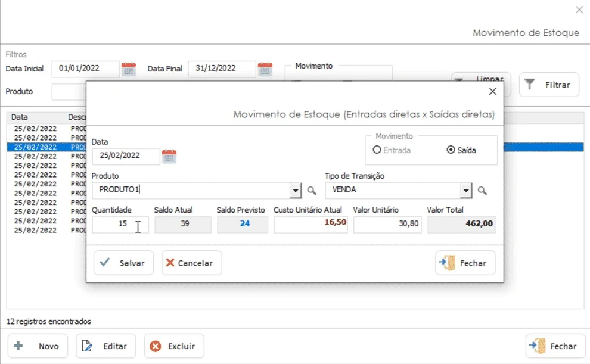
Task: Click the Cancelar button
Action: pyautogui.click(x=191, y=263)
